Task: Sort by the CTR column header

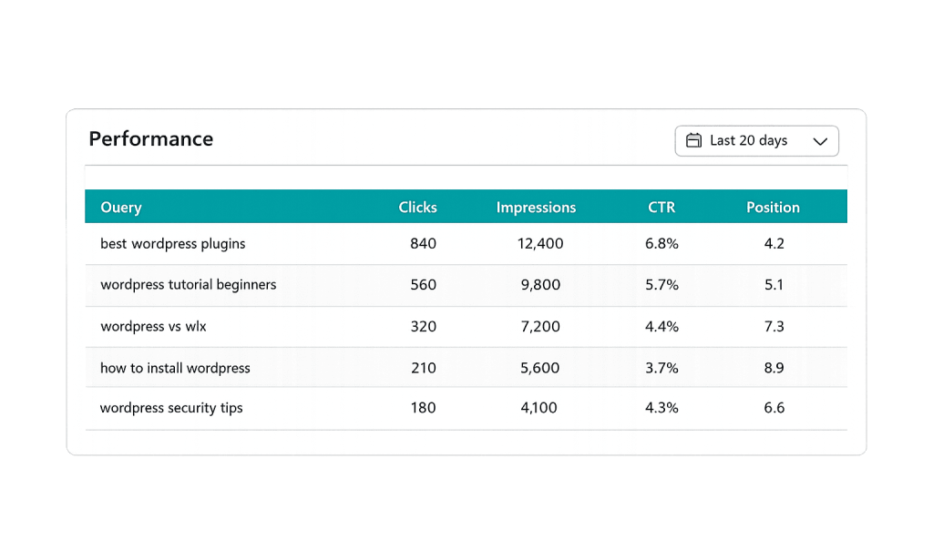Action: [x=661, y=207]
